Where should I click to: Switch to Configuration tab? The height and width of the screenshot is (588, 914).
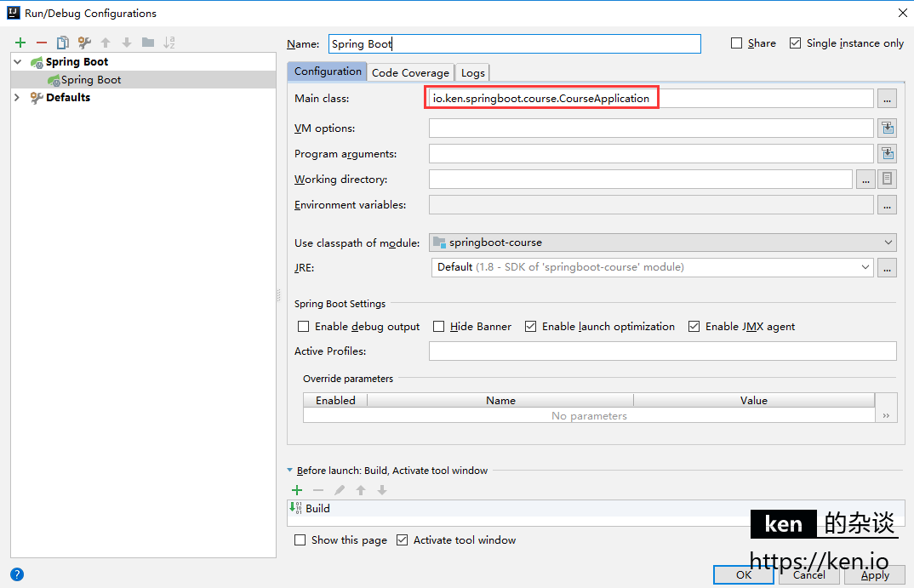[x=328, y=71]
